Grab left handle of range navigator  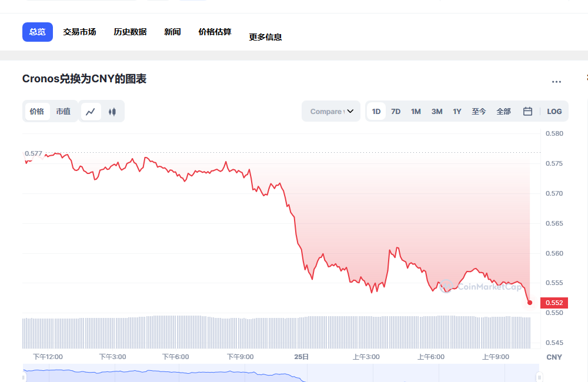point(24,377)
